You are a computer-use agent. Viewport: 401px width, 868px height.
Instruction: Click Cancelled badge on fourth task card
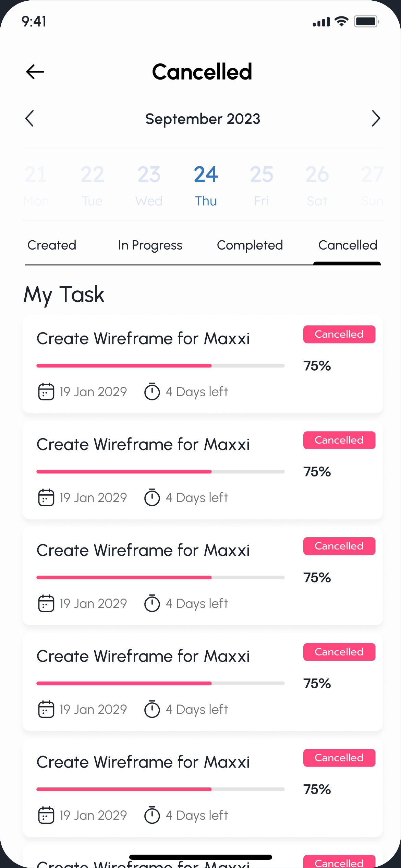point(339,652)
